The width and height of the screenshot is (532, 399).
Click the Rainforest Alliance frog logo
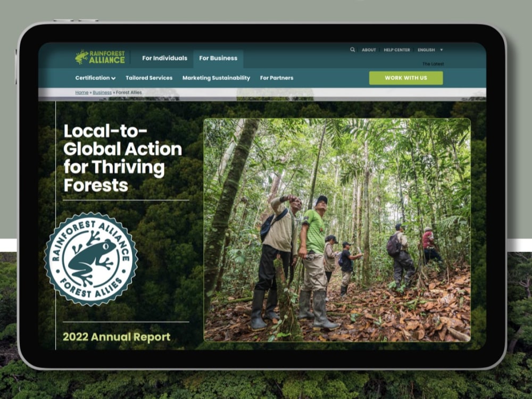[100, 57]
